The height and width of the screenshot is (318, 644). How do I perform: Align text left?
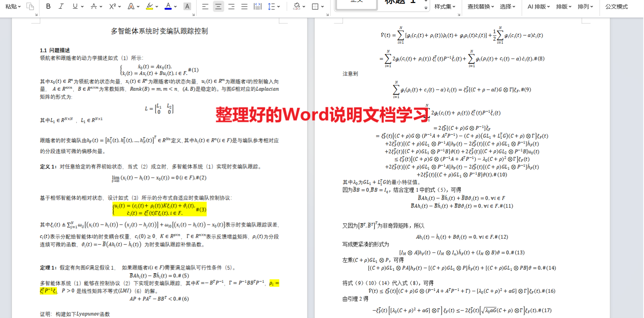[x=205, y=6]
